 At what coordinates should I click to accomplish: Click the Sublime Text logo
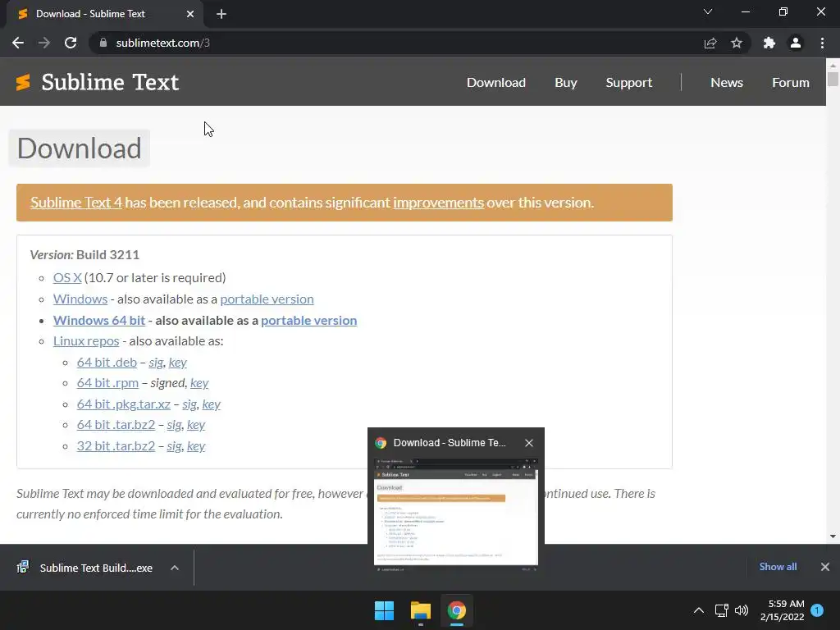97,82
